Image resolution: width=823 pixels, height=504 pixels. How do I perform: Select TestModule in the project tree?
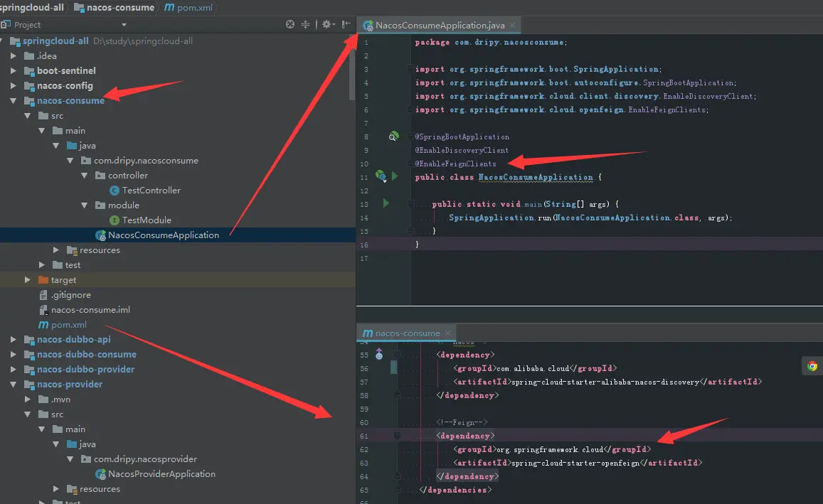(x=147, y=220)
